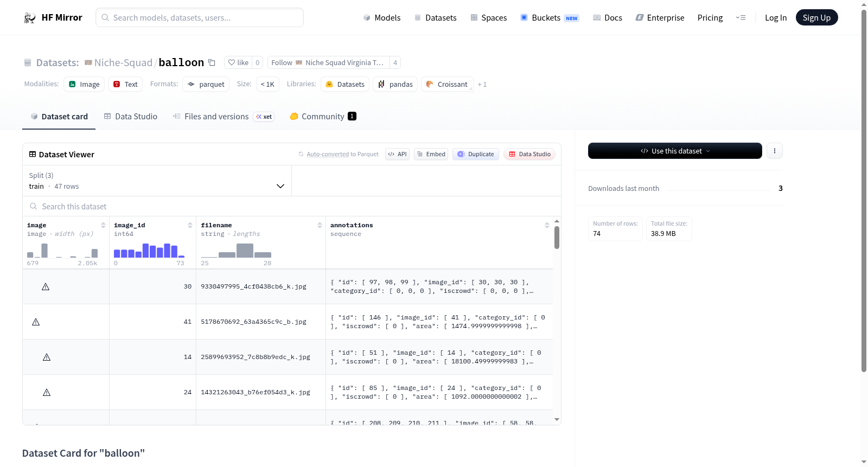Viewport: 868px width, 467px height.
Task: Copy dataset name with clipboard icon
Action: click(x=212, y=62)
